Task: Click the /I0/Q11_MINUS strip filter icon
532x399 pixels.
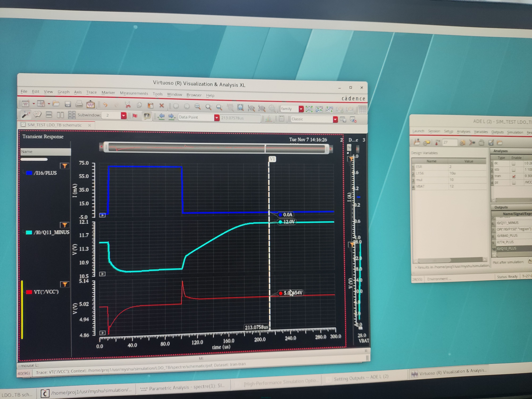Action: 65,225
